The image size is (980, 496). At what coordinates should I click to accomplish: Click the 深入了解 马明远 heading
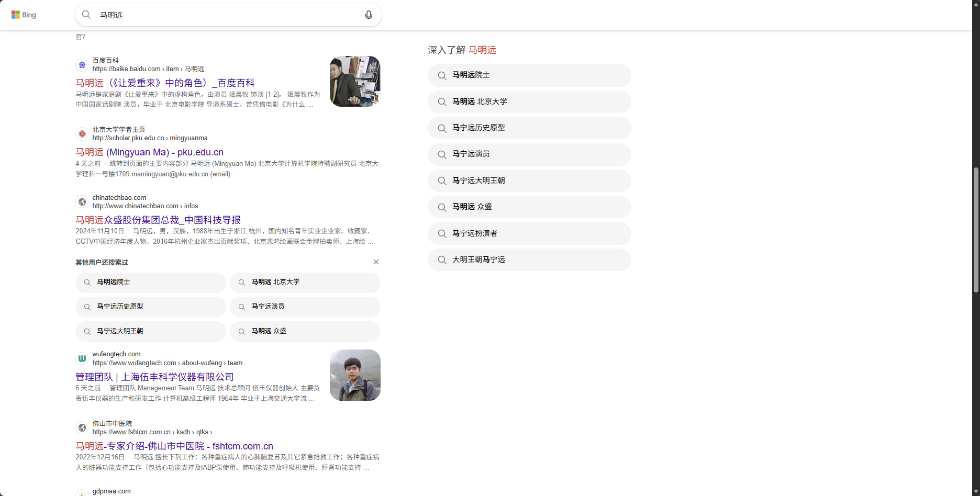(x=462, y=50)
